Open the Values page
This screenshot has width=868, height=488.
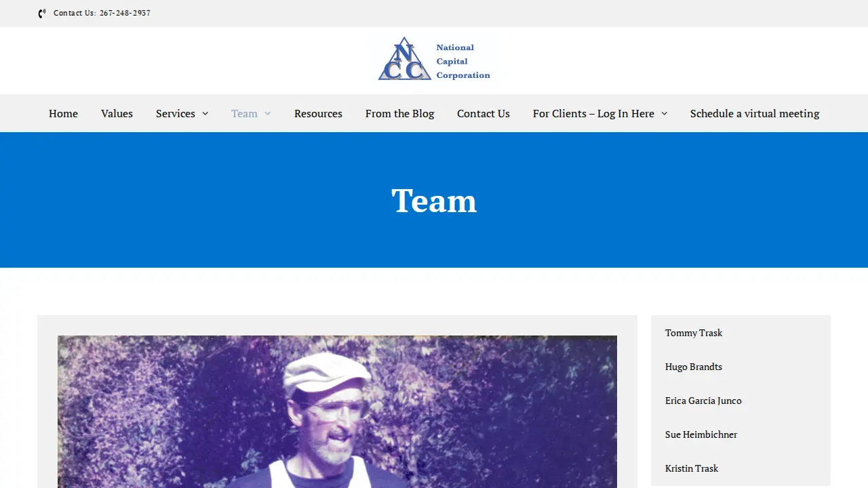tap(117, 113)
